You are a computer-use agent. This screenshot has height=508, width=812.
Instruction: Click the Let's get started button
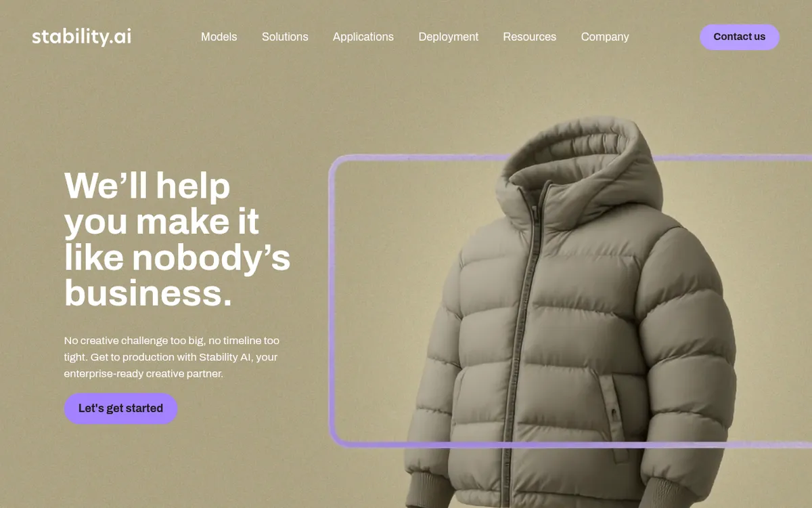point(120,408)
